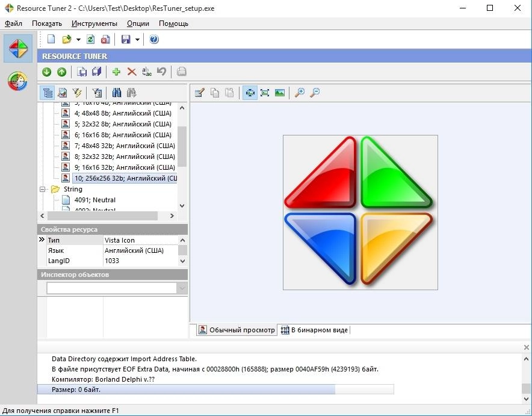
Task: Toggle the fit-to-window image icon
Action: [x=265, y=93]
